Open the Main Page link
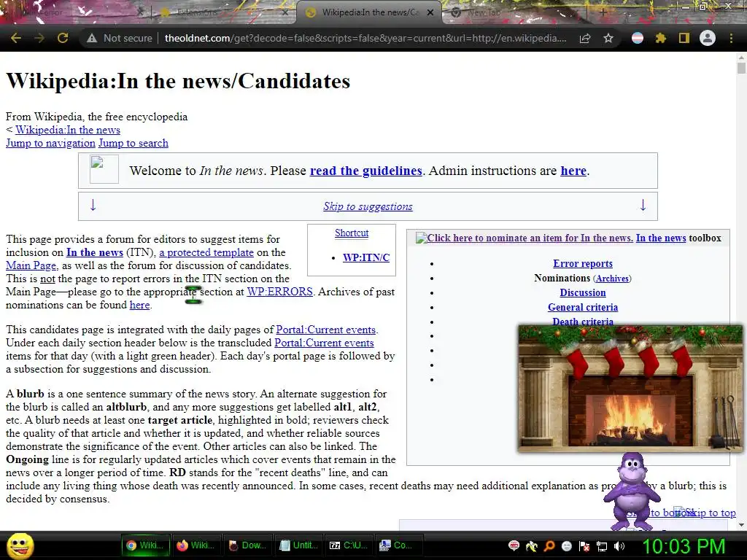 31,265
